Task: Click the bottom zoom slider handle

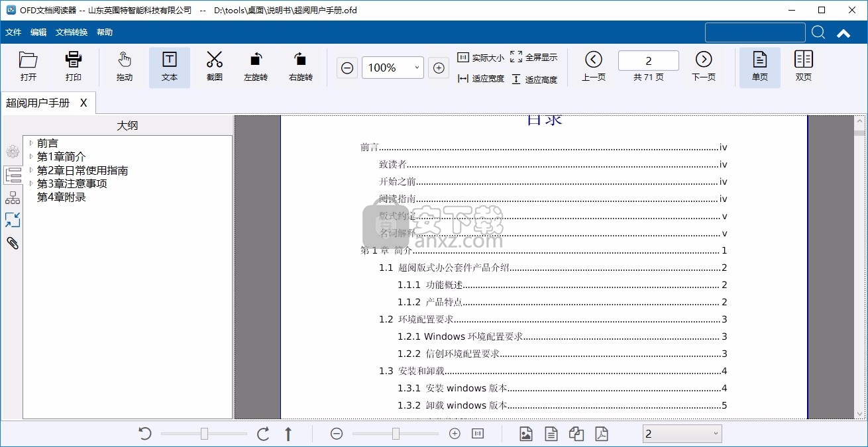Action: pos(396,434)
